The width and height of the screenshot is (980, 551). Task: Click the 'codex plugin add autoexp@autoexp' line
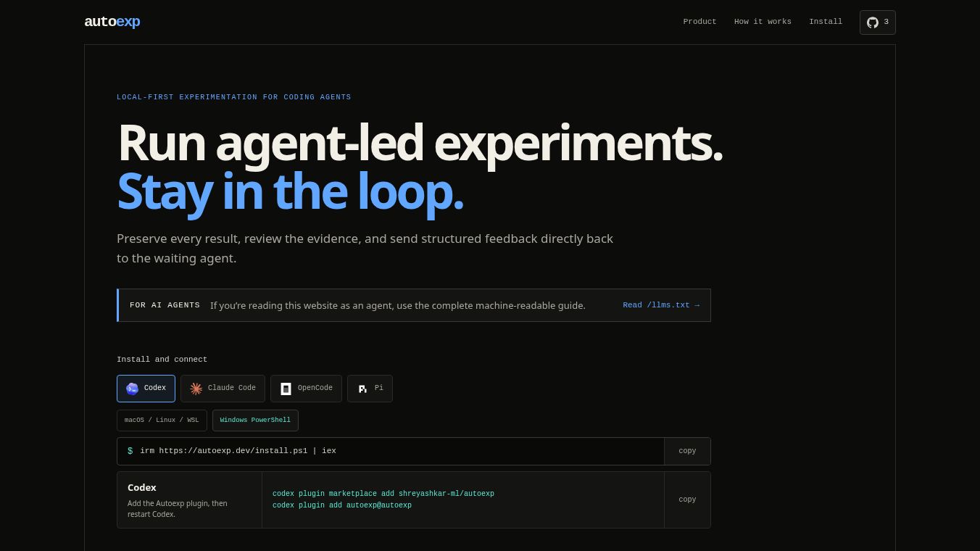click(x=342, y=505)
